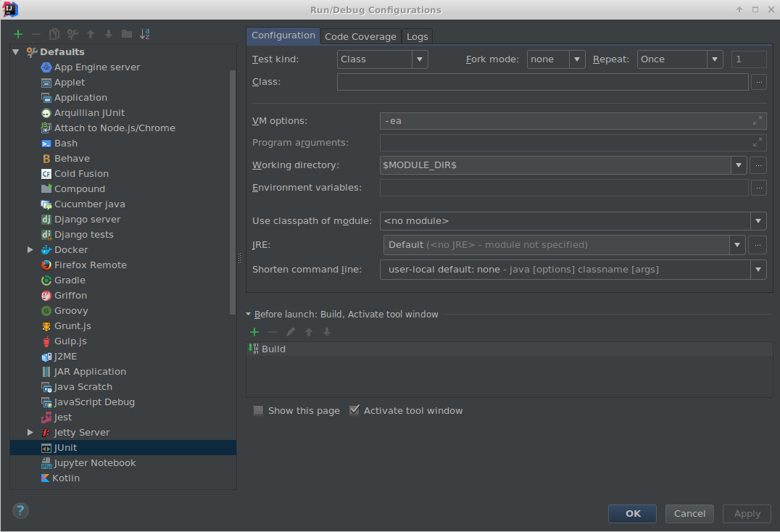Click the App Engine server icon in the tree
The height and width of the screenshot is (532, 780).
click(46, 67)
